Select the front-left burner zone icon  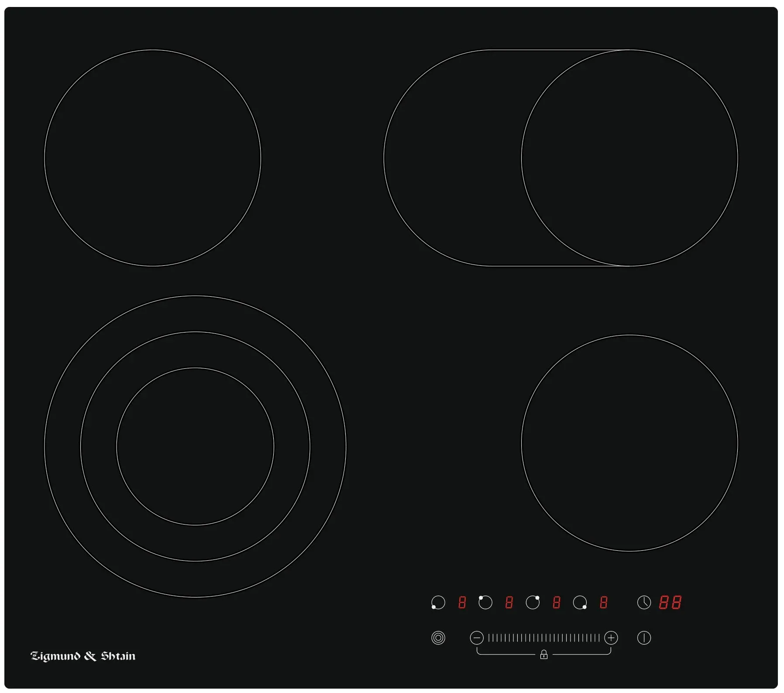(438, 603)
